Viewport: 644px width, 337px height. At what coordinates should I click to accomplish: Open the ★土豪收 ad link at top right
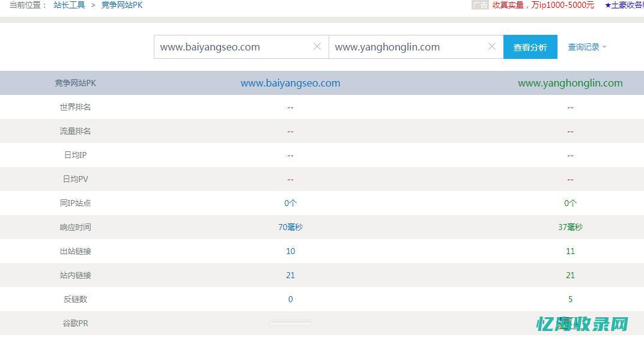[624, 5]
